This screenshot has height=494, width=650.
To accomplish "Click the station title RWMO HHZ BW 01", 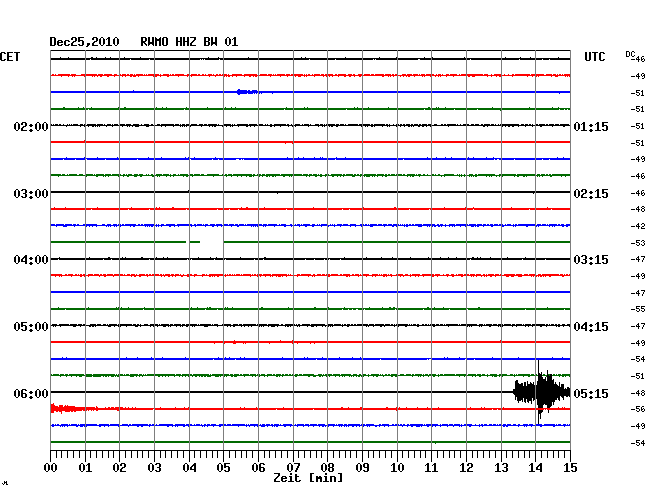I will (x=189, y=42).
